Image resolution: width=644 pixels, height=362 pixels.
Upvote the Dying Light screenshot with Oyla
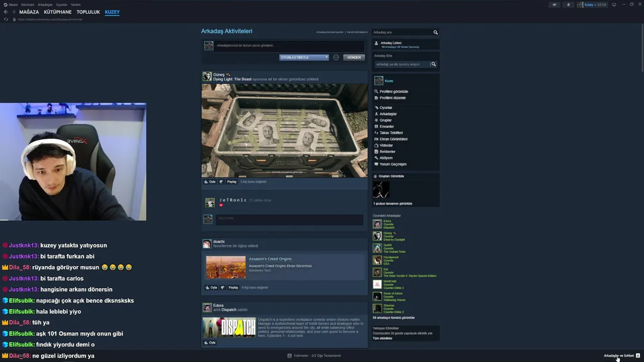pos(210,182)
